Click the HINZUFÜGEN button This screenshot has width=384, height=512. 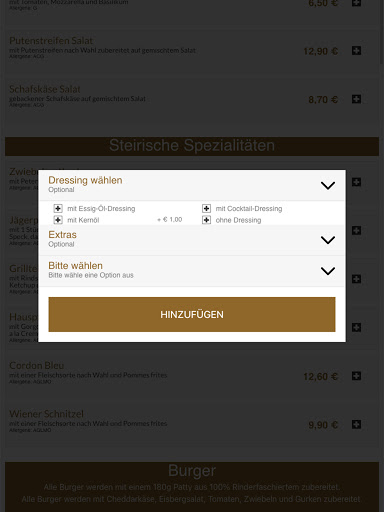point(192,314)
